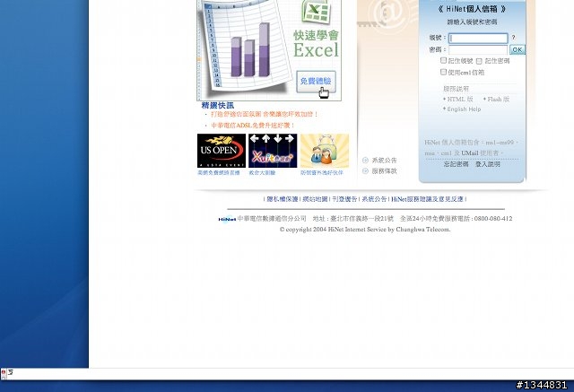This screenshot has width=574, height=392.
Task: Click the copyright 2004 HiNet Internet Service text
Action: (x=365, y=230)
